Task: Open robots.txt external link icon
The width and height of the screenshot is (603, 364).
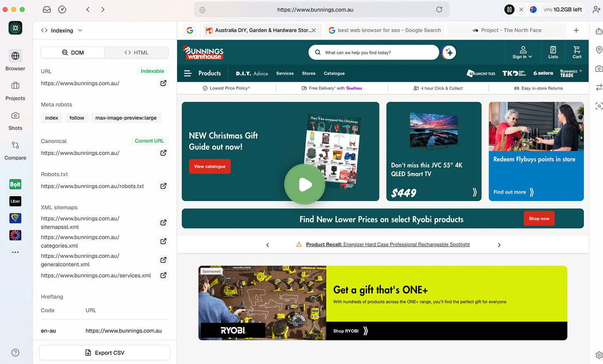Action: point(164,186)
